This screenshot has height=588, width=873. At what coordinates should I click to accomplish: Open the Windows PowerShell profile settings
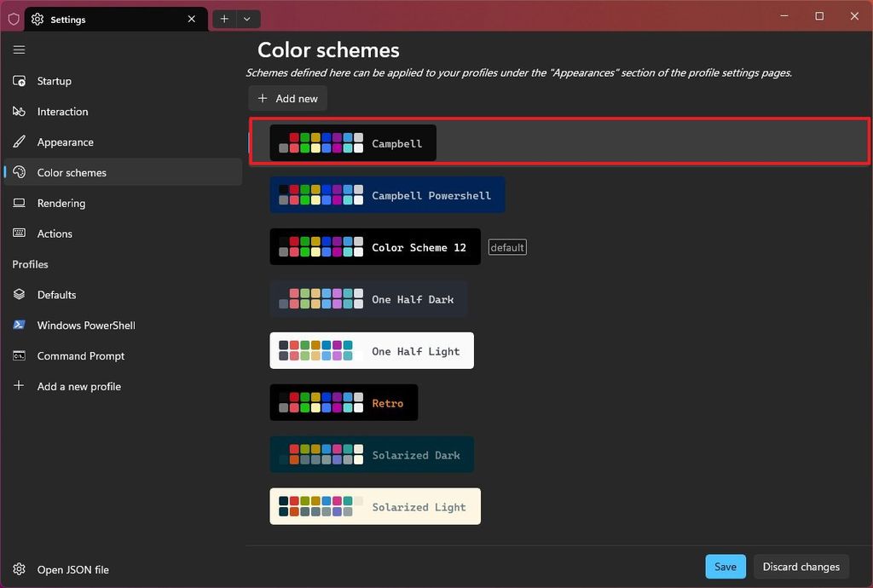[85, 325]
